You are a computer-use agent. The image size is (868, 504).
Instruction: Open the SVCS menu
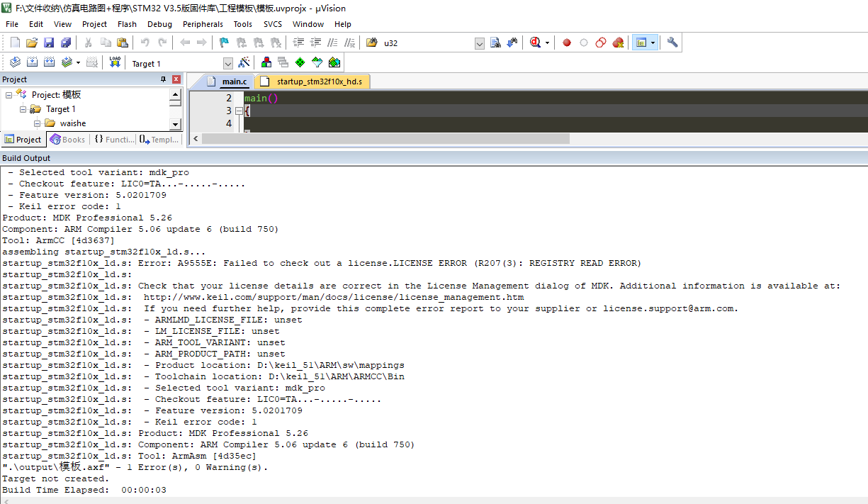[x=272, y=24]
